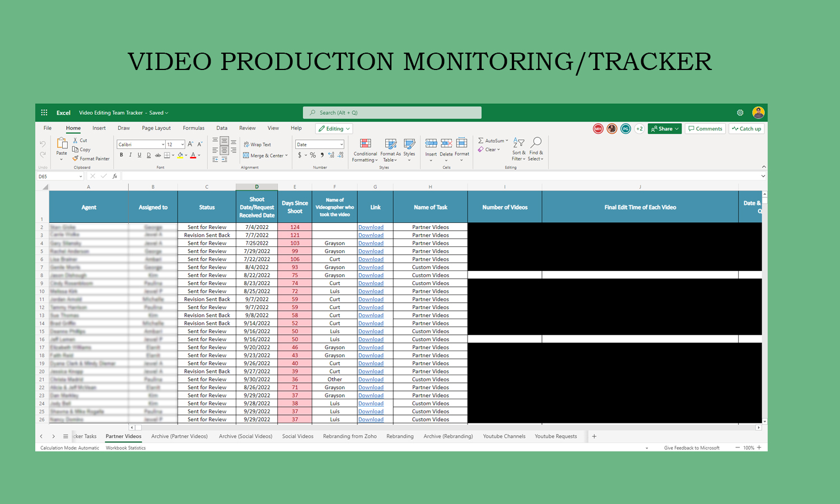Click the Insert cells icon
Image resolution: width=840 pixels, height=504 pixels.
coord(431,143)
